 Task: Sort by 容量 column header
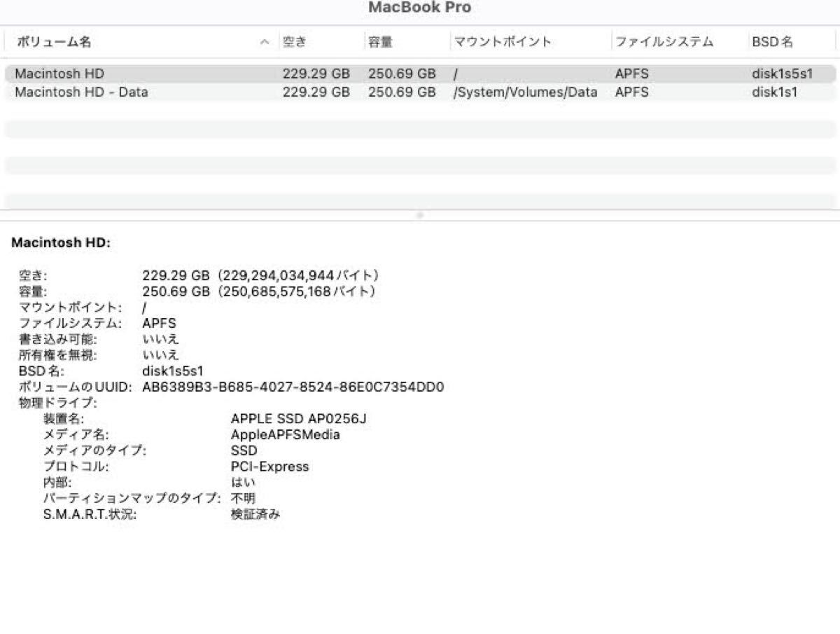381,42
